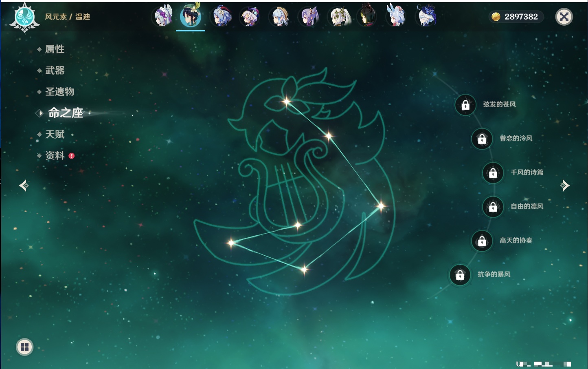Click the constellation name 自由的凛风
Image resolution: width=588 pixels, height=369 pixels.
click(x=527, y=206)
